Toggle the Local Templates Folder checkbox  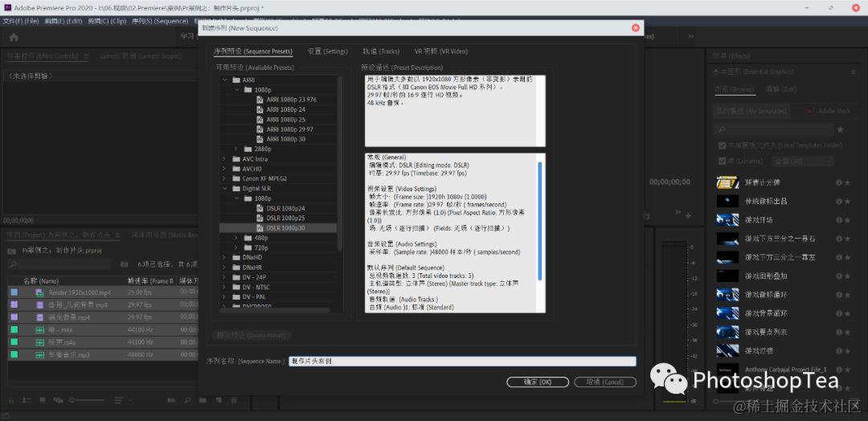[722, 145]
